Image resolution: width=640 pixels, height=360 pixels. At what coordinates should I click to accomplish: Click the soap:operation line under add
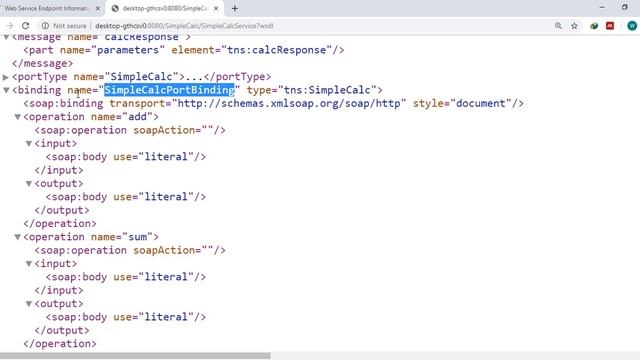(130, 130)
